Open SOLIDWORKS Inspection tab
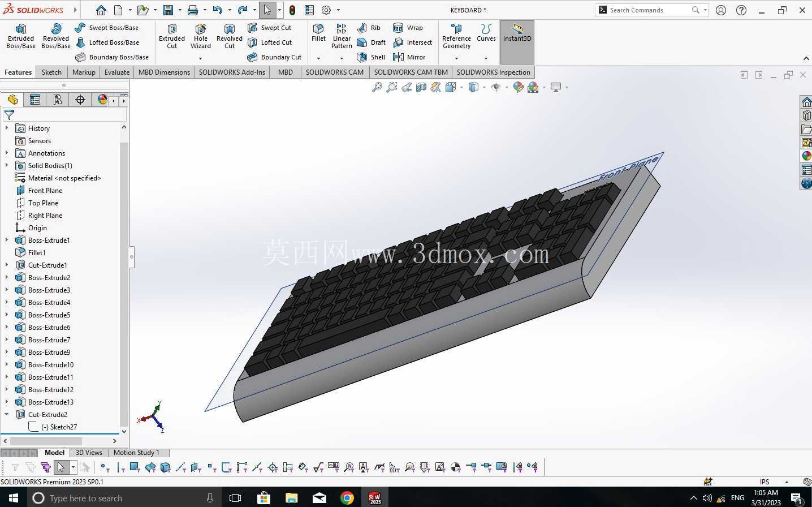Screen dimensions: 812x507 point(493,72)
